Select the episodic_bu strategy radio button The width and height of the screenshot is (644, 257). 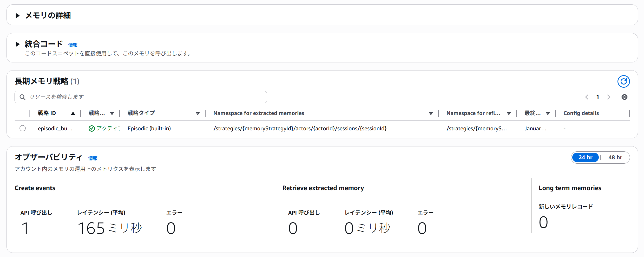[x=23, y=128]
